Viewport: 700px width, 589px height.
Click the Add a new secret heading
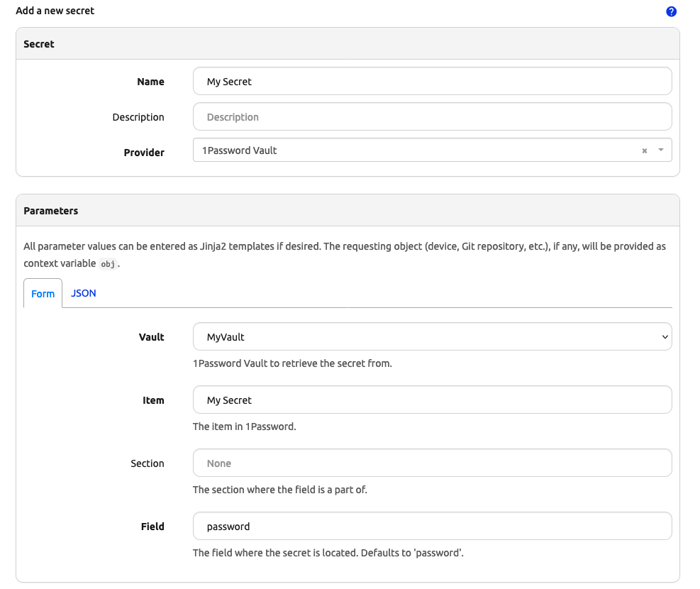pos(55,11)
